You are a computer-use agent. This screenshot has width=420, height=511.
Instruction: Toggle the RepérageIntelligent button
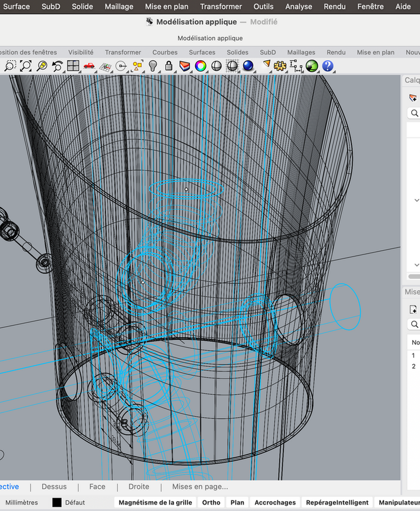pos(337,502)
